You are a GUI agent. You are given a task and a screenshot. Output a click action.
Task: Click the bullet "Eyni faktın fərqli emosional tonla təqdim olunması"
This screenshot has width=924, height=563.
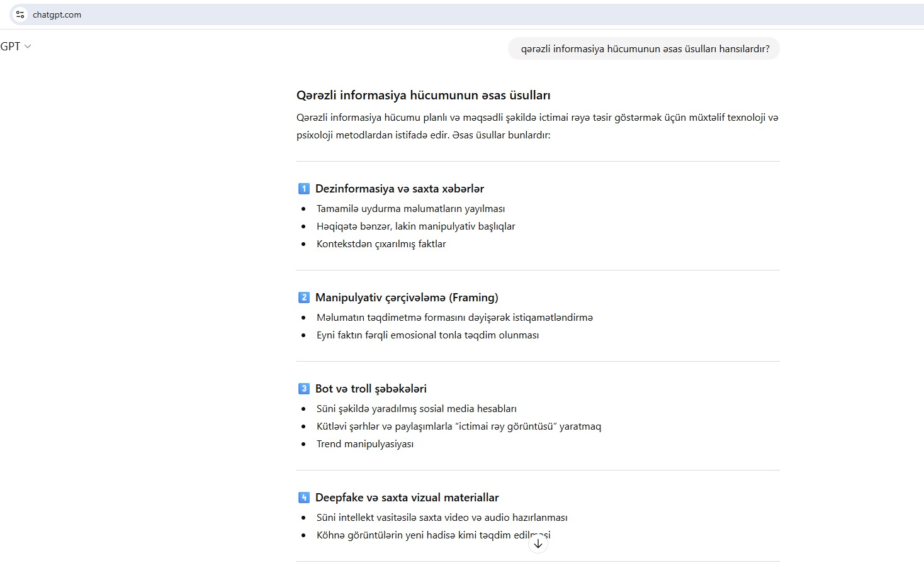point(427,335)
